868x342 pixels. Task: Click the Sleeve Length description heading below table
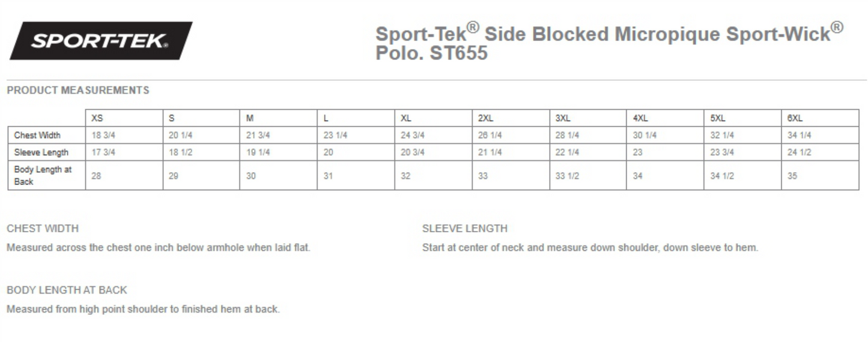coord(464,229)
